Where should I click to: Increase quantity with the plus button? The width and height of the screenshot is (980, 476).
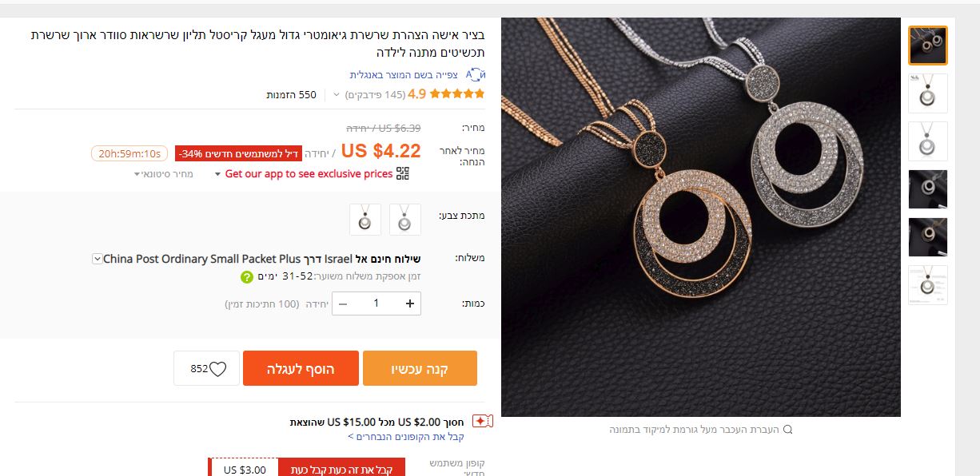(410, 303)
